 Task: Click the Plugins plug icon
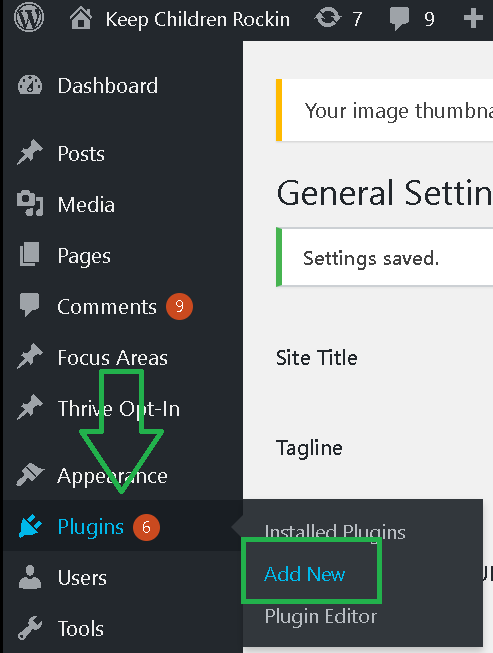click(x=30, y=526)
